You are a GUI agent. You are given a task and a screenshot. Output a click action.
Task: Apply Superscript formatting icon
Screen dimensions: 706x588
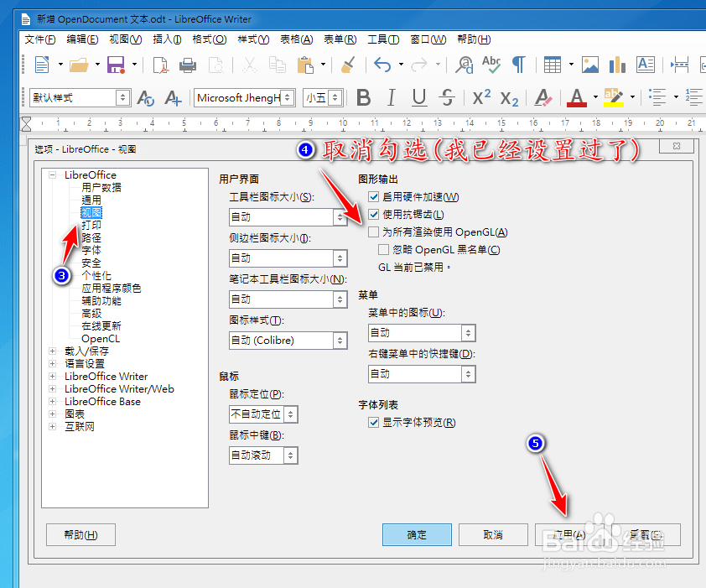tap(481, 96)
